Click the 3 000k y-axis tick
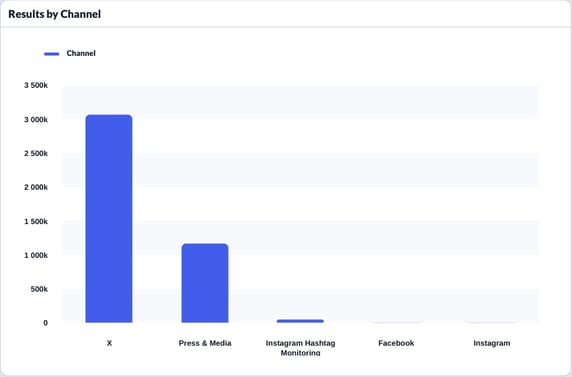This screenshot has height=377, width=572. [36, 120]
